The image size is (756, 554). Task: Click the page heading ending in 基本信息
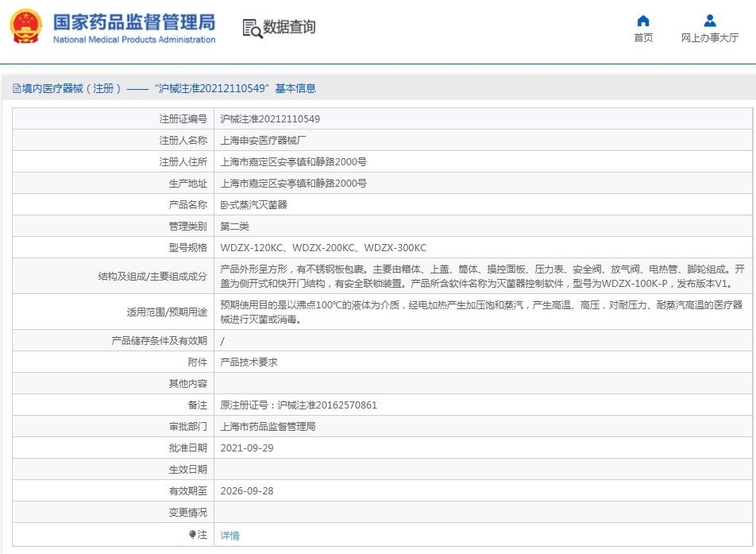pos(168,88)
